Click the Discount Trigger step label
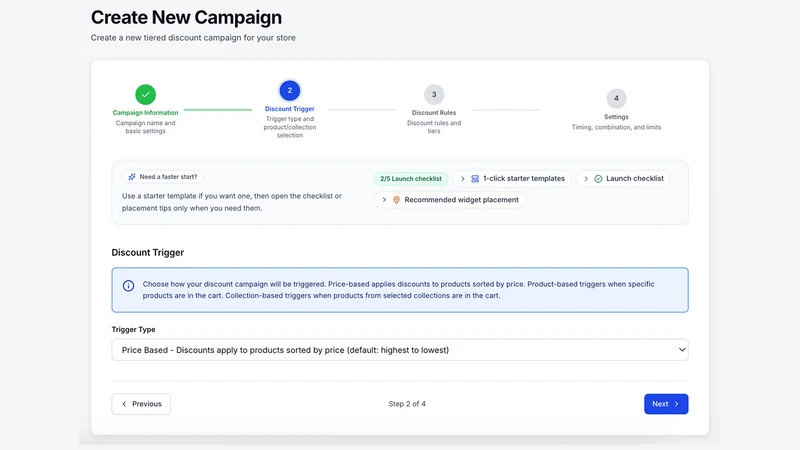The height and width of the screenshot is (450, 800). point(290,109)
